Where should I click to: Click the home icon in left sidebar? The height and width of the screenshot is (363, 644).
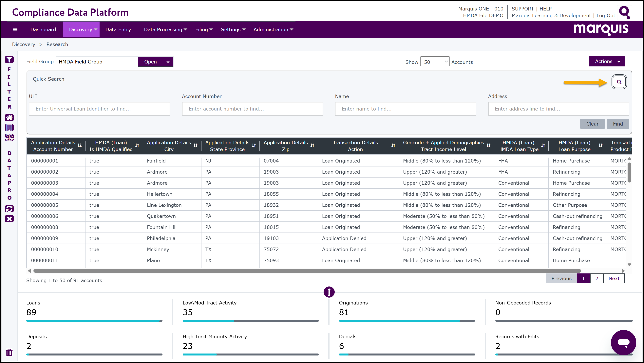[9, 117]
